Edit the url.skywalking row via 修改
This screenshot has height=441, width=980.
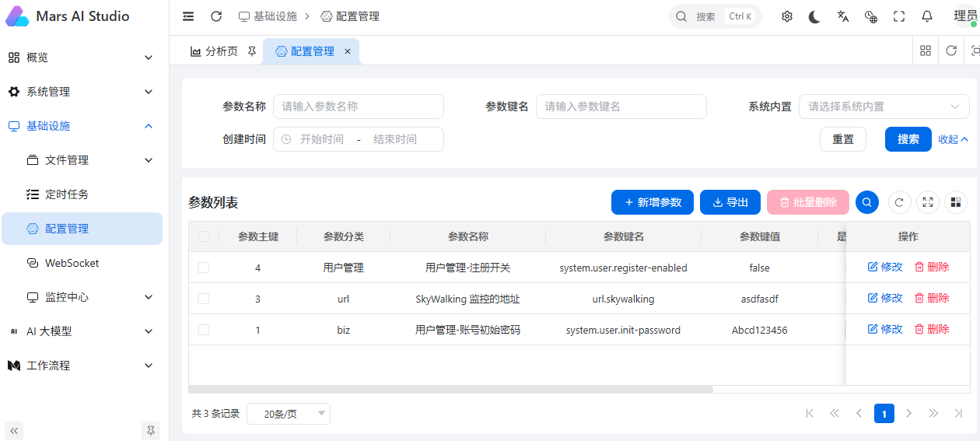point(885,298)
